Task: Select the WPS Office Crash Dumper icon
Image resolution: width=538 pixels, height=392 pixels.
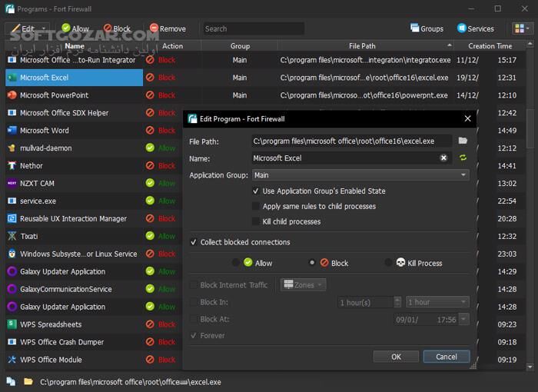Action: click(12, 342)
